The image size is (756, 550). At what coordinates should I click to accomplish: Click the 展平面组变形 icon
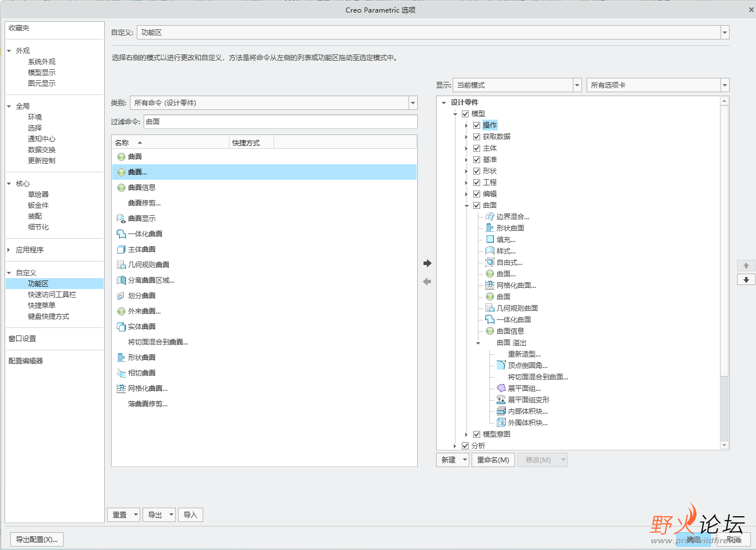coord(501,400)
